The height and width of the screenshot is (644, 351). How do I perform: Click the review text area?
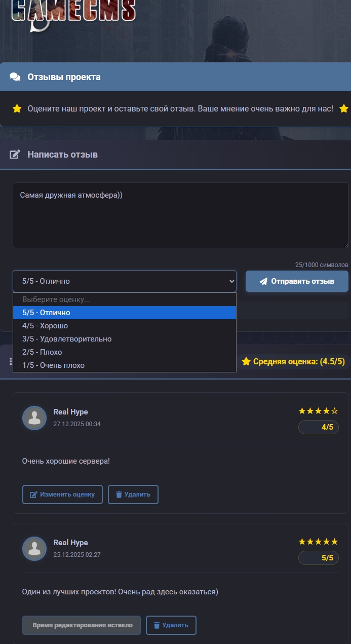click(180, 215)
